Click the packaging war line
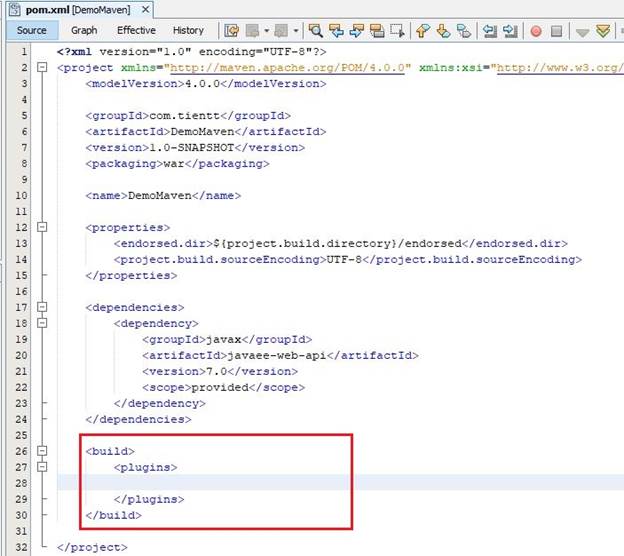The width and height of the screenshot is (624, 556). (x=177, y=164)
